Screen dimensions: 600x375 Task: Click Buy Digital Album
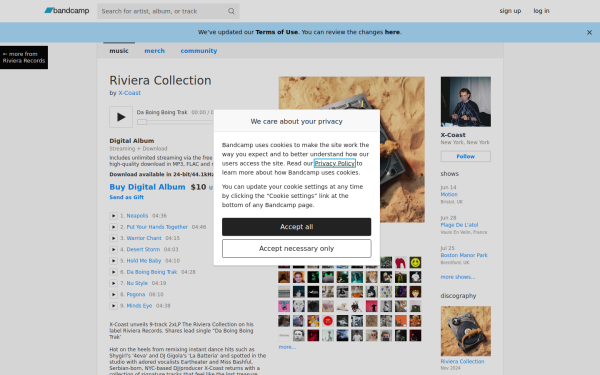147,187
